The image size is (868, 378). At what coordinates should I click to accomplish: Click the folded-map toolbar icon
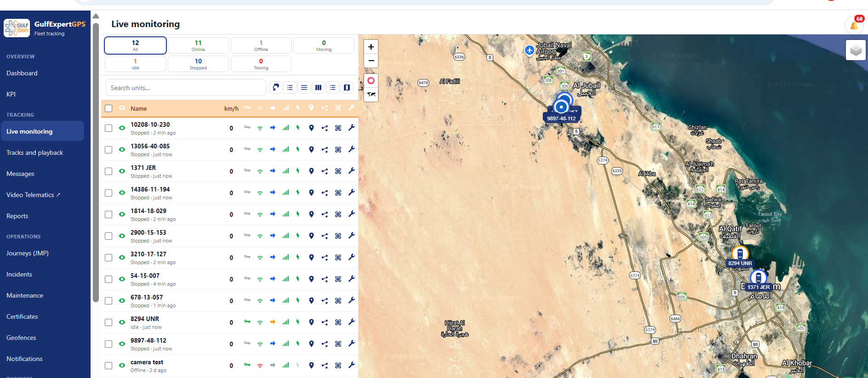pos(347,87)
